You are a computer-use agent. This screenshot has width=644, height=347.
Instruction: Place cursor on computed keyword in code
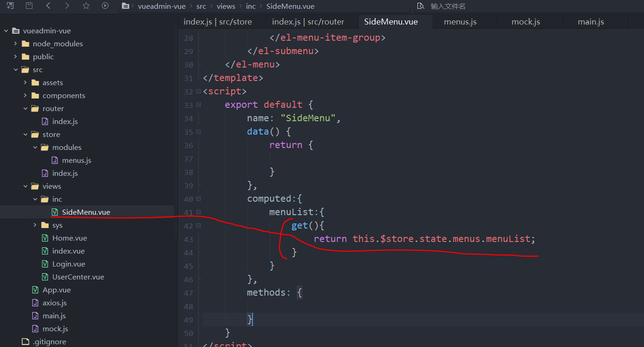[269, 198]
